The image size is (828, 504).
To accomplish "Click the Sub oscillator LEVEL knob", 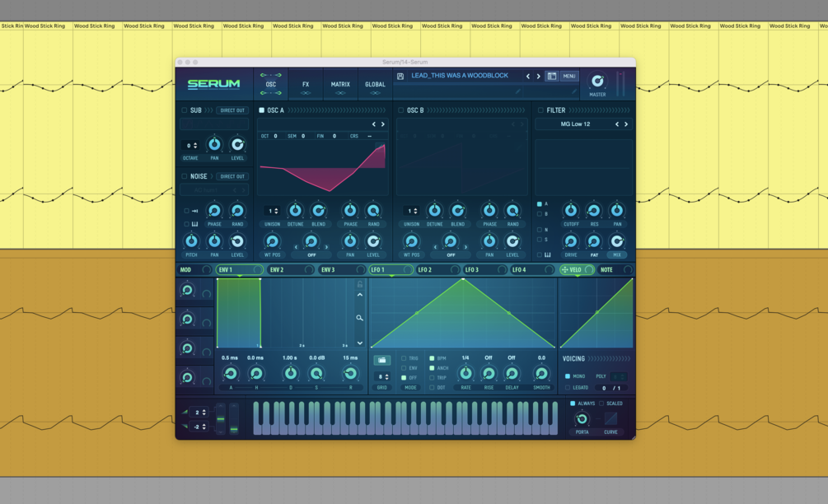I will point(237,144).
